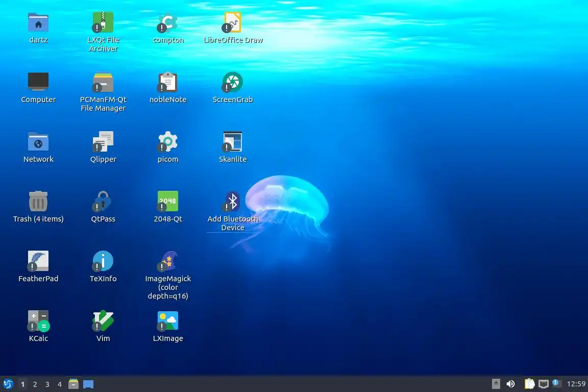Select the Vim desktop icon
The height and width of the screenshot is (392, 588).
point(103,321)
